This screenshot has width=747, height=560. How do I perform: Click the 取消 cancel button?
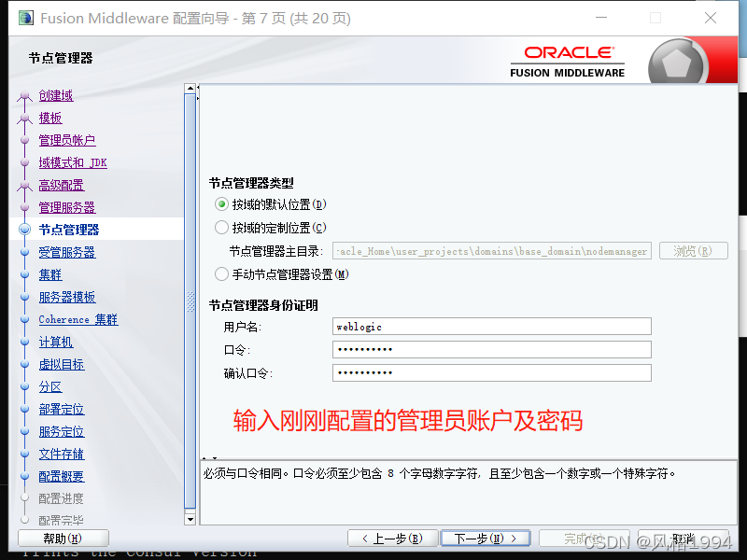(x=684, y=539)
